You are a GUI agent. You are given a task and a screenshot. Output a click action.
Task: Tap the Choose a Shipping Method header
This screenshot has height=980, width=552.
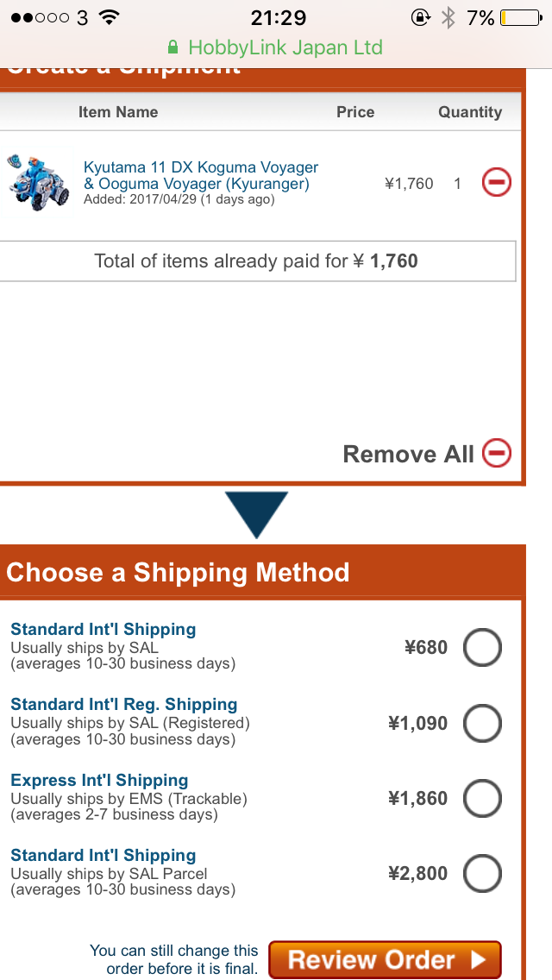(x=178, y=573)
